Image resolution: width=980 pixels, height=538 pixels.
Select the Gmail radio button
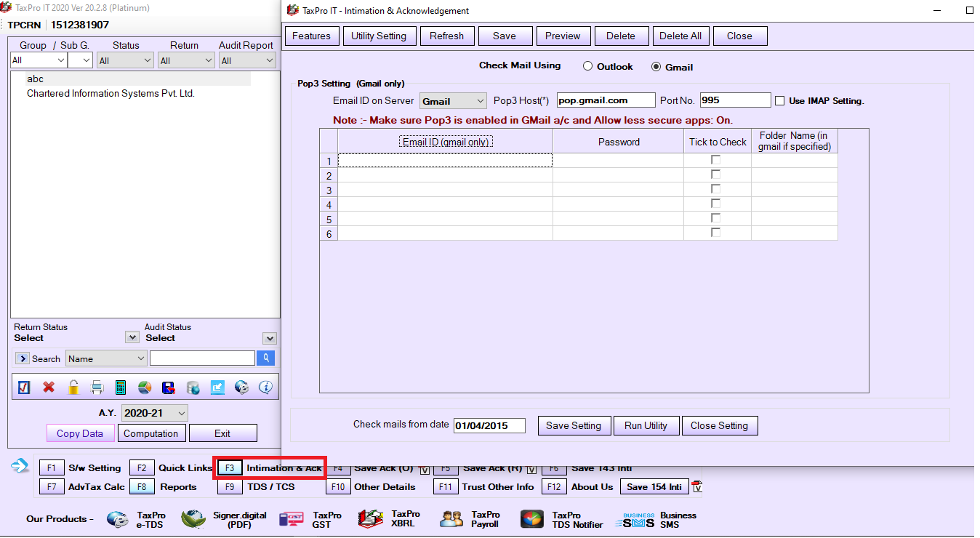click(x=656, y=66)
